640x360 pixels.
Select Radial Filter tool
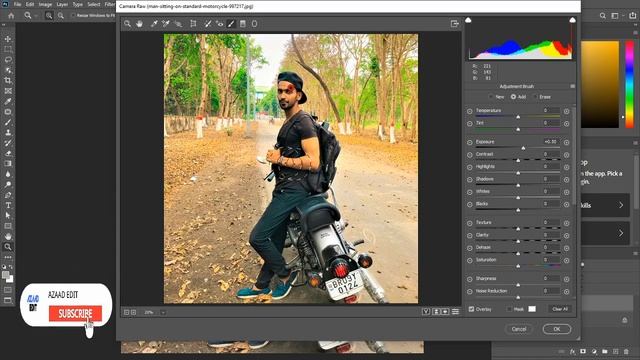(x=254, y=24)
